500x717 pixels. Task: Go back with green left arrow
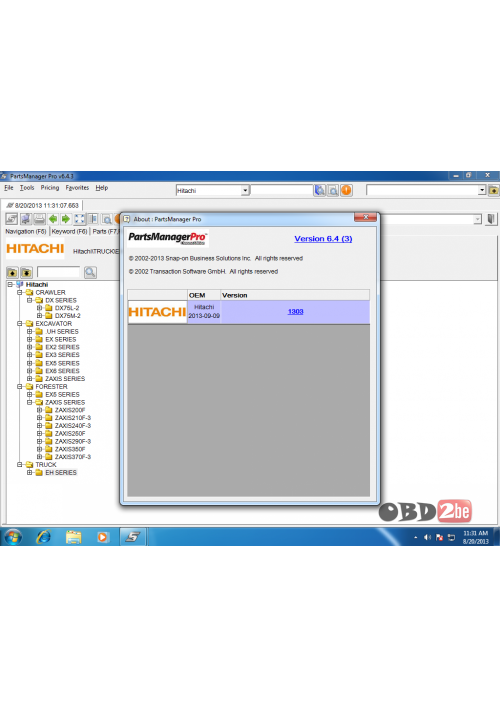[x=53, y=219]
